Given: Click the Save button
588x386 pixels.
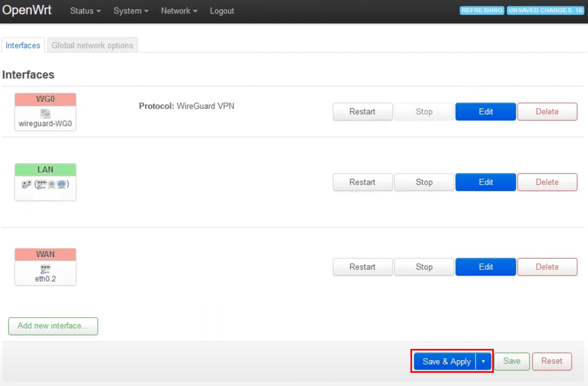Looking at the screenshot, I should point(511,361).
